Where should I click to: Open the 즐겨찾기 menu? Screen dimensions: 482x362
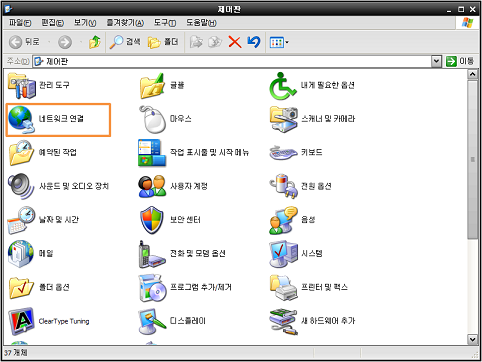pos(125,23)
